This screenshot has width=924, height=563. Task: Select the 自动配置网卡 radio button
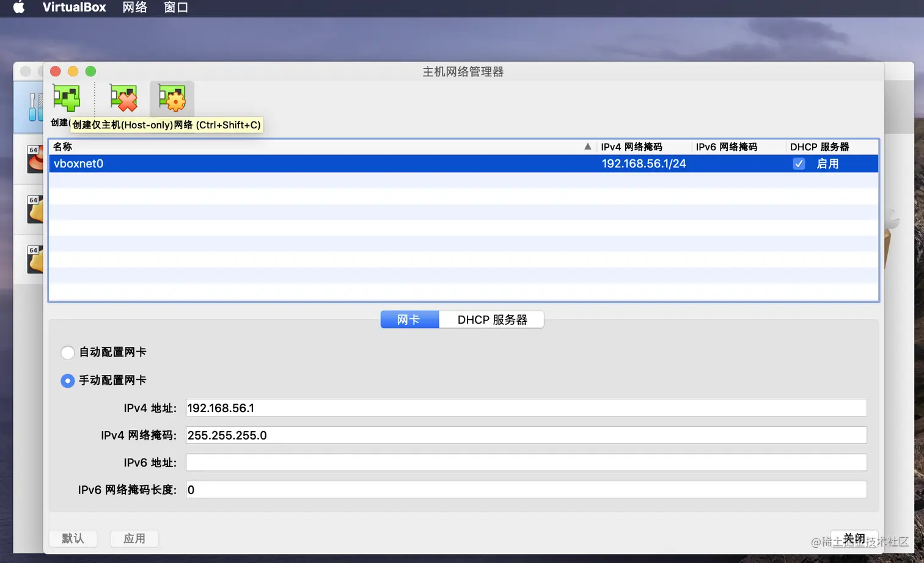coord(68,352)
